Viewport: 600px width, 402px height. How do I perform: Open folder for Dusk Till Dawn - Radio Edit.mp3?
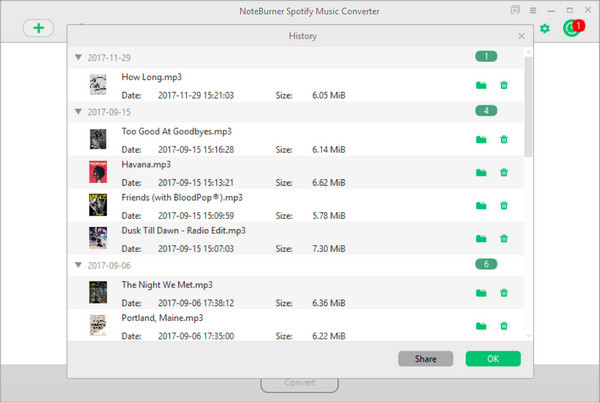click(481, 239)
